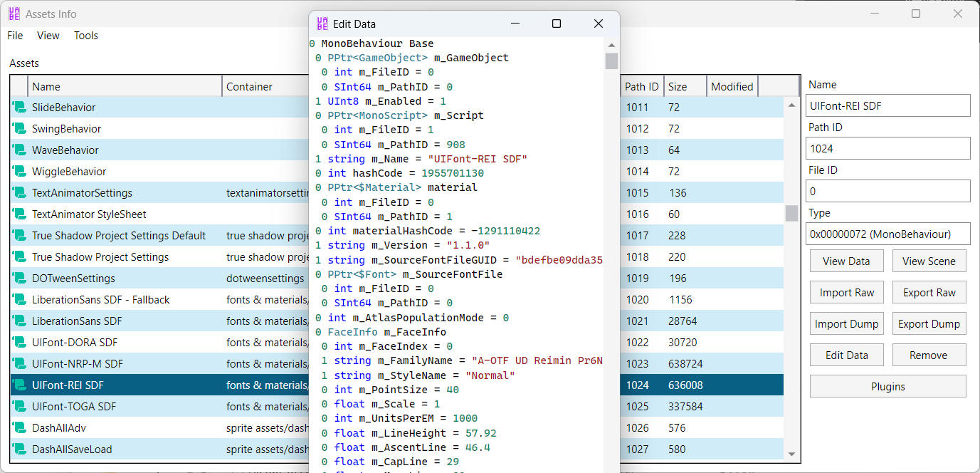Sort assets by Path ID column header
This screenshot has width=980, height=473.
point(641,87)
